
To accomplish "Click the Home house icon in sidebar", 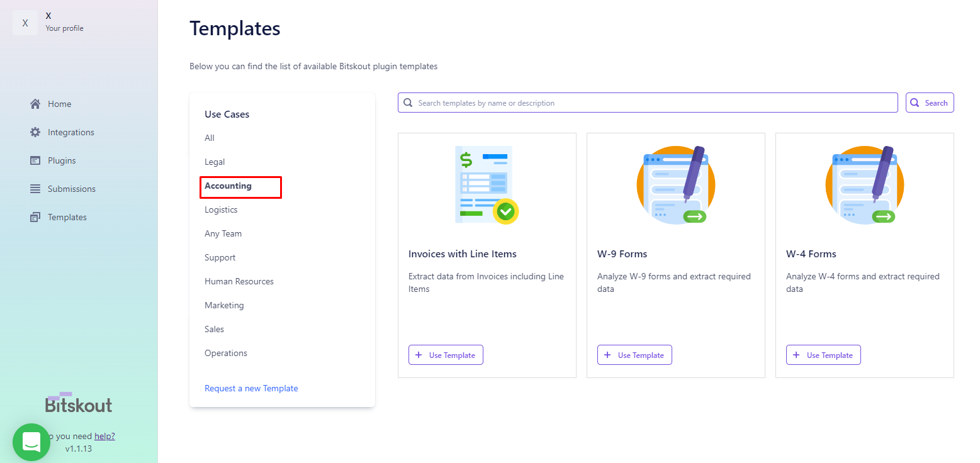I will pyautogui.click(x=35, y=104).
